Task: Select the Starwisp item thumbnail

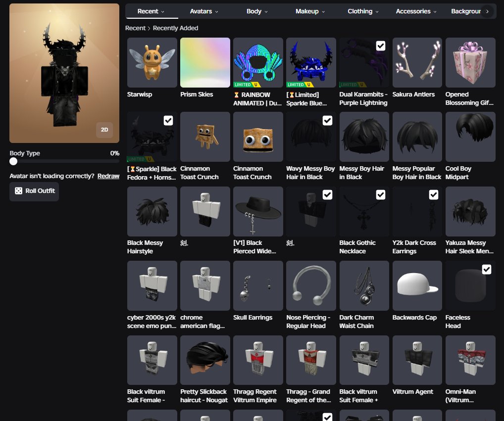Action: pyautogui.click(x=152, y=62)
